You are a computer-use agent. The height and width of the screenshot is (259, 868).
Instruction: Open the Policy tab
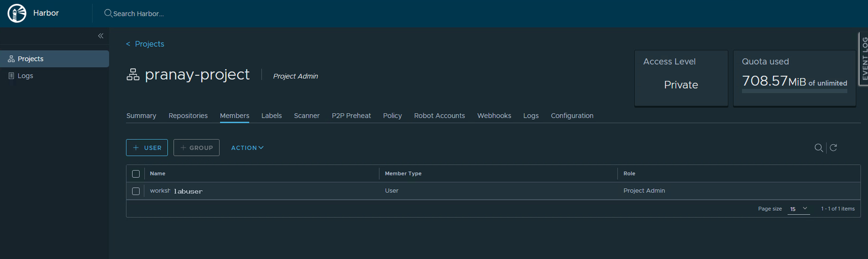tap(392, 115)
